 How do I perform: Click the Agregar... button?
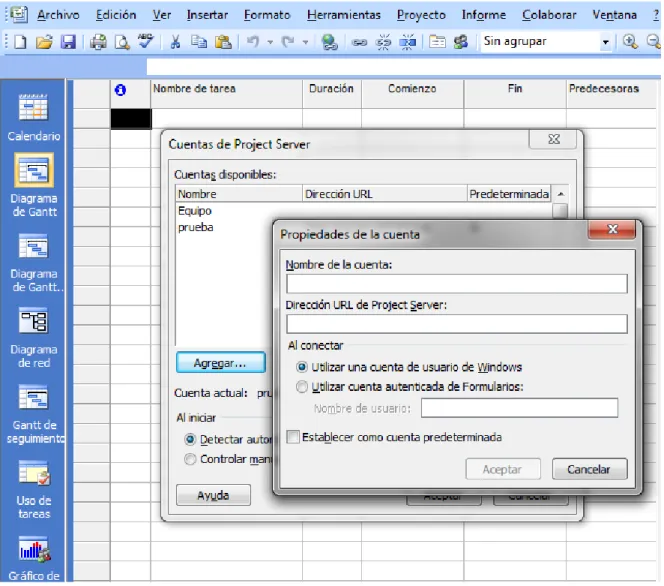[x=221, y=363]
